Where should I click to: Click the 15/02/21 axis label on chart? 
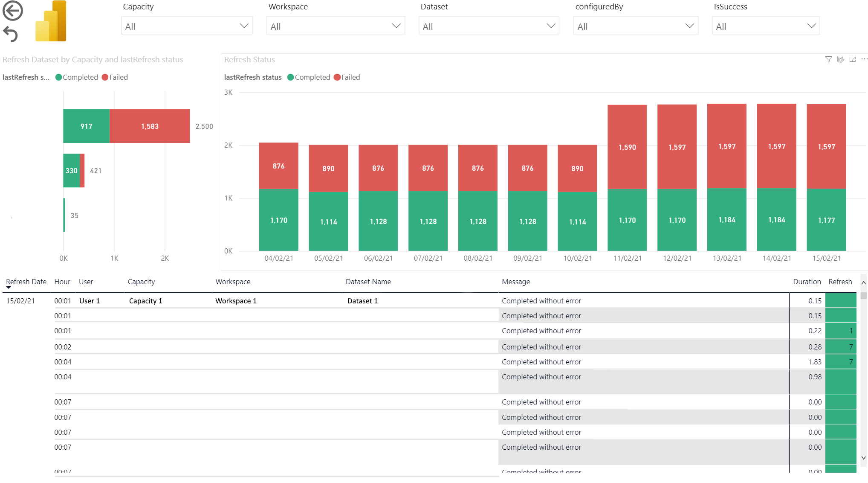point(826,258)
